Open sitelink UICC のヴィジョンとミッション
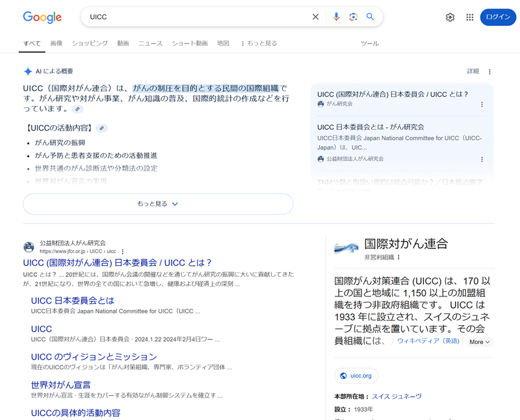 [94, 357]
